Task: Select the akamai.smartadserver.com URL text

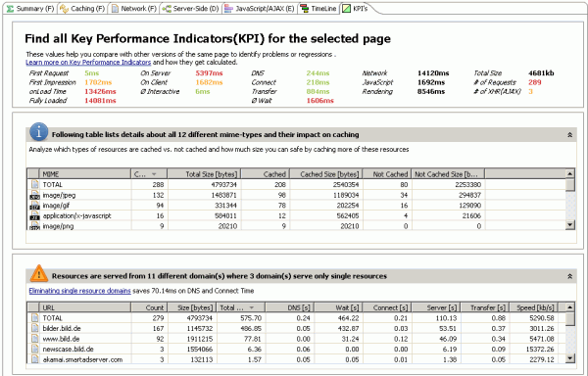Action: [82, 359]
